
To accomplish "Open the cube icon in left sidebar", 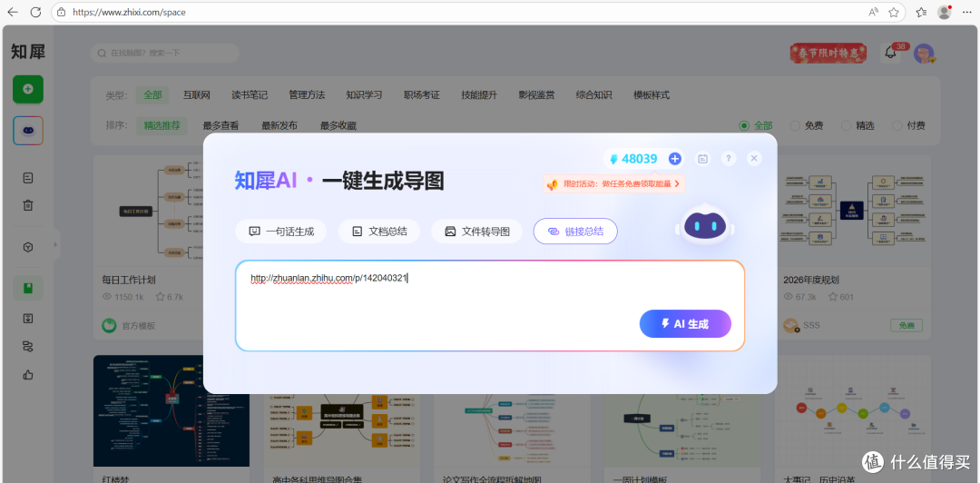I will tap(28, 247).
